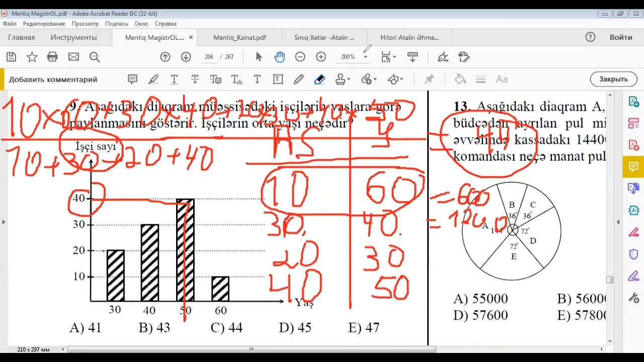Toggle the keep tool selected pin
The width and height of the screenshot is (644, 362).
coord(429,79)
